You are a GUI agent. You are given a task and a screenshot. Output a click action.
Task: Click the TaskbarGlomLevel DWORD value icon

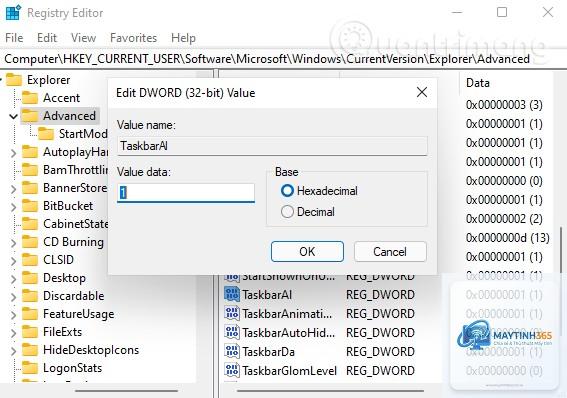[x=232, y=370]
